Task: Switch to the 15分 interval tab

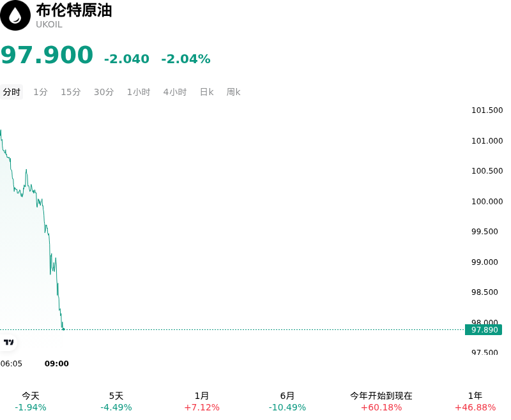Action: 71,92
